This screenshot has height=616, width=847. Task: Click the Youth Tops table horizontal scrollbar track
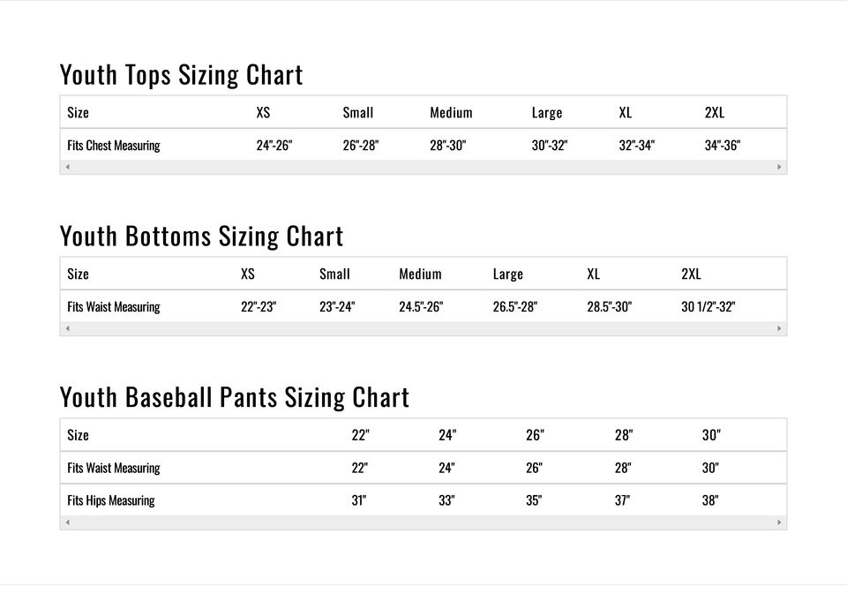(x=423, y=167)
